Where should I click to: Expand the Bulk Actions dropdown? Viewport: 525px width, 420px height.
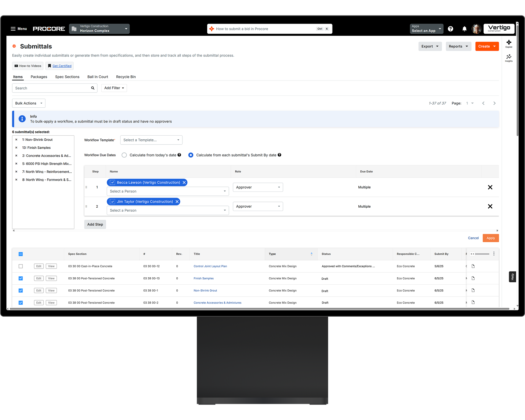pyautogui.click(x=29, y=103)
